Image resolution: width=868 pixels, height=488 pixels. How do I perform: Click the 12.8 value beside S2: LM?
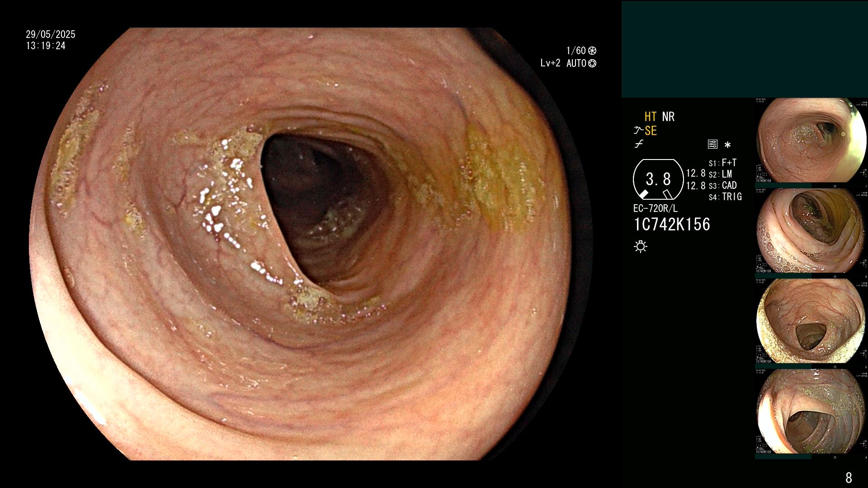696,174
